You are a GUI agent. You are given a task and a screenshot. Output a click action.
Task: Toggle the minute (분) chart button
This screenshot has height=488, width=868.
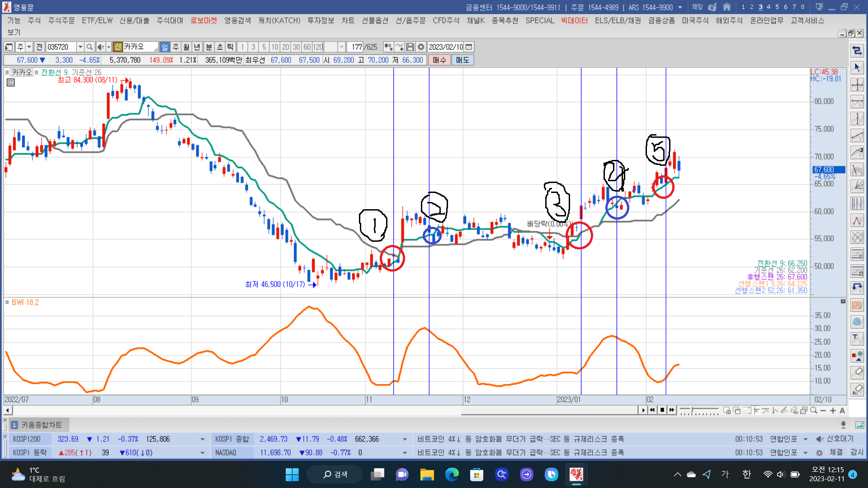[x=209, y=47]
